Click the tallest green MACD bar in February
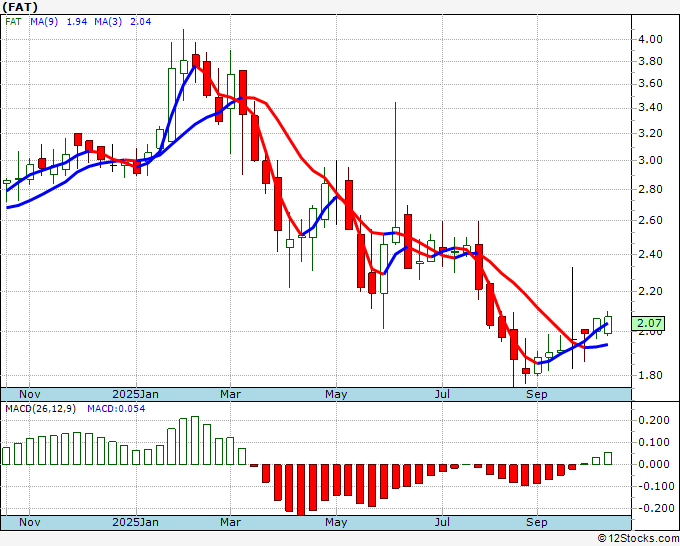The width and height of the screenshot is (680, 546). click(x=195, y=441)
